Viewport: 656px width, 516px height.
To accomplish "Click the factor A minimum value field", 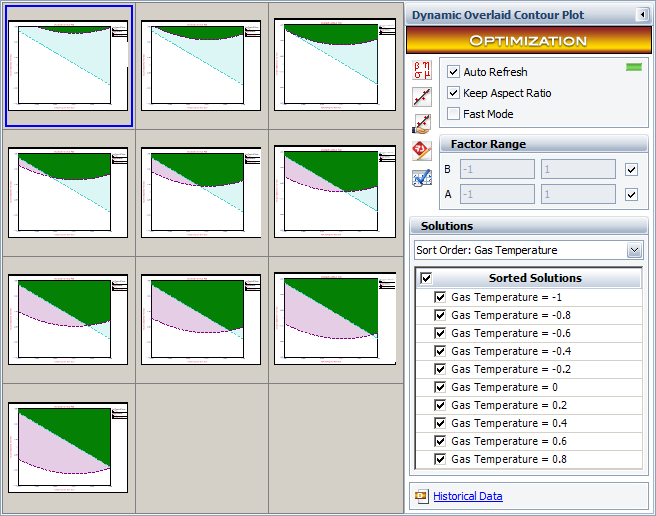I will click(497, 194).
